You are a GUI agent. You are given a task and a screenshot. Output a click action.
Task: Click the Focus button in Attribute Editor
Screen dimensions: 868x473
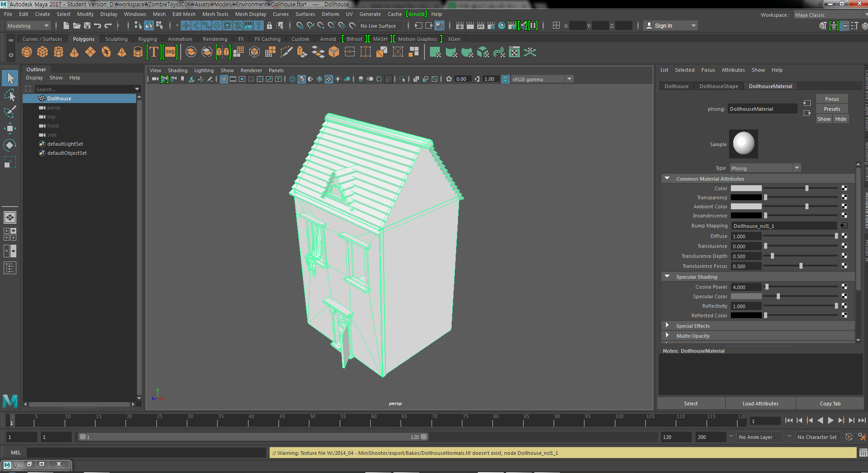(832, 99)
